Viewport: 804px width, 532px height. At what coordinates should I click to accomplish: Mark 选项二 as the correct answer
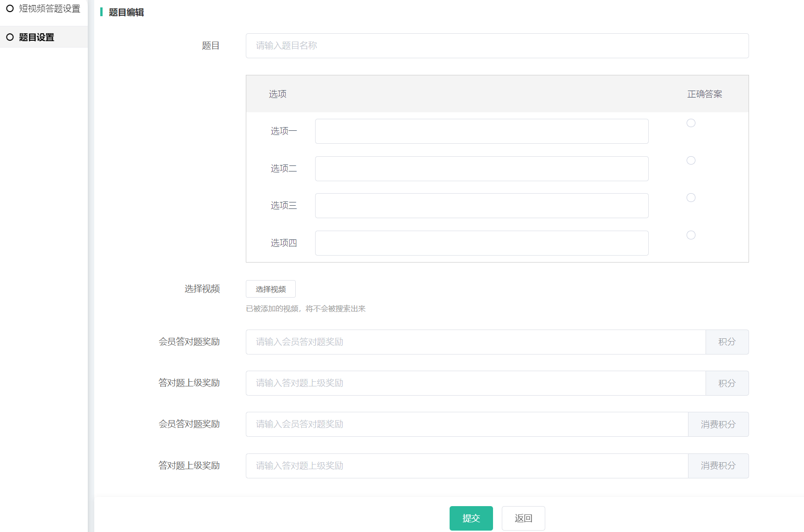tap(691, 160)
